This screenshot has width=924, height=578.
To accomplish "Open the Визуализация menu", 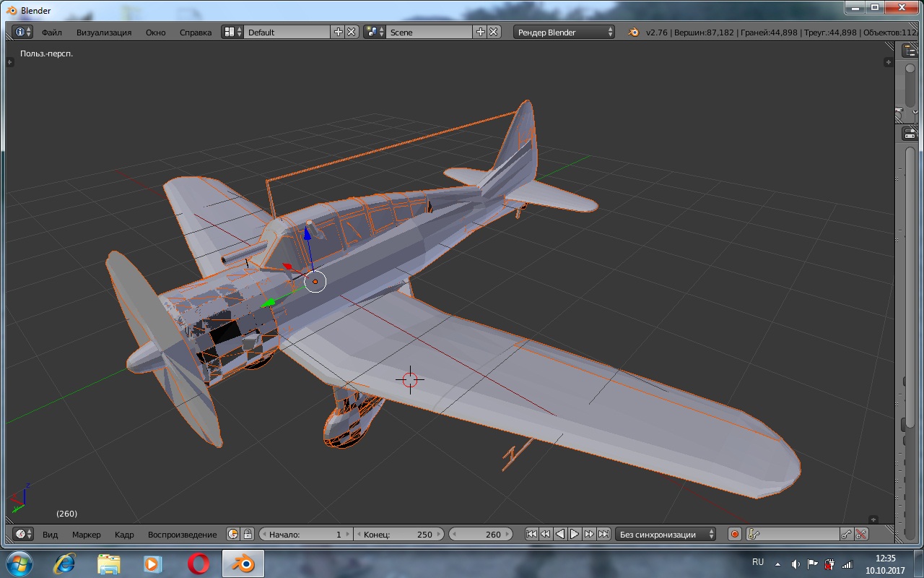I will pyautogui.click(x=104, y=33).
